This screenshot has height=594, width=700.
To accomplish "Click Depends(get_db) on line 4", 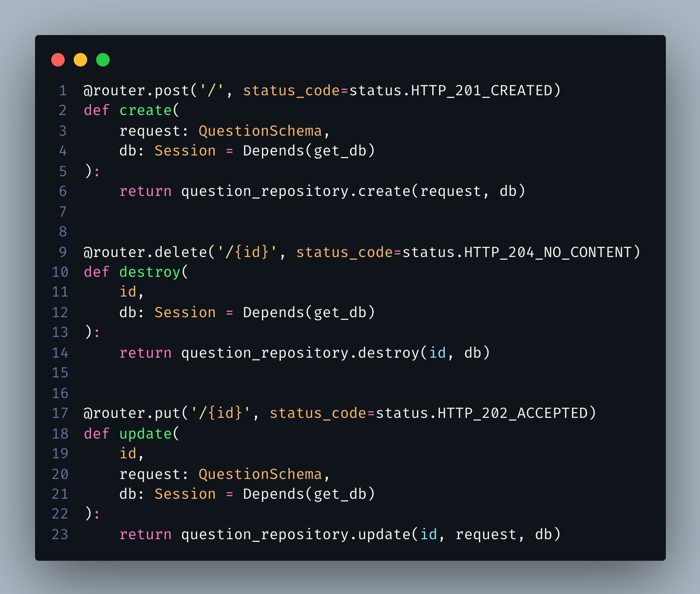I will [x=309, y=151].
